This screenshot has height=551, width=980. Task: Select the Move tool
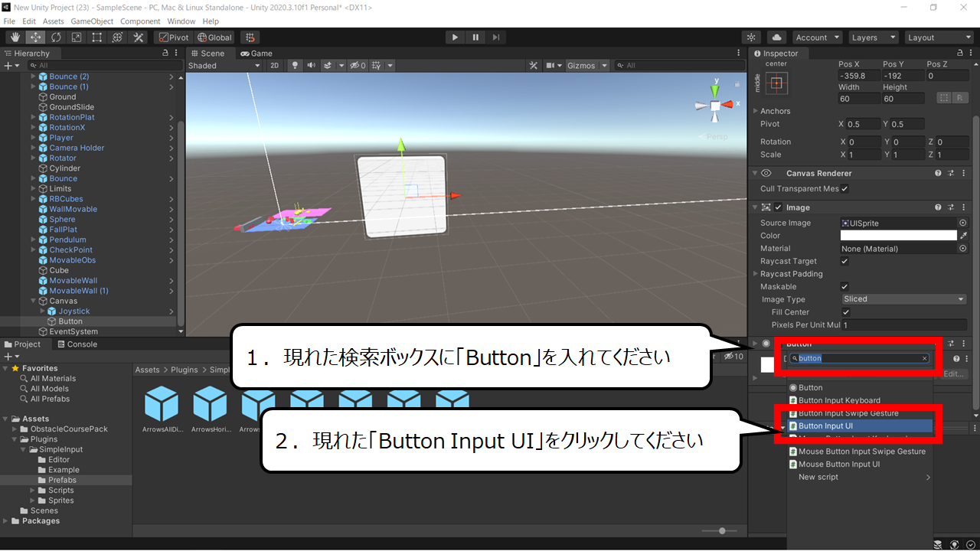click(35, 37)
